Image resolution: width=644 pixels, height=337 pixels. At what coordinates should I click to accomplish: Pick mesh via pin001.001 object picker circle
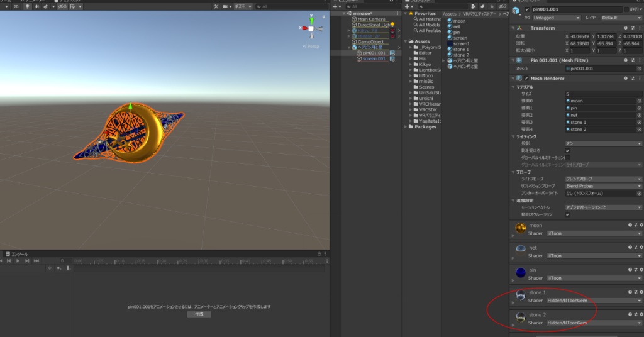coord(639,69)
